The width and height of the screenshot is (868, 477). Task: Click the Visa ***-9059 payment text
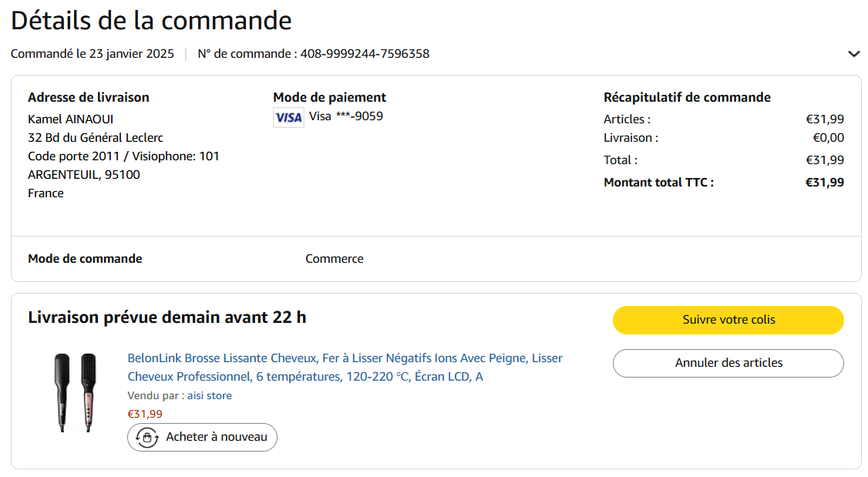click(345, 116)
